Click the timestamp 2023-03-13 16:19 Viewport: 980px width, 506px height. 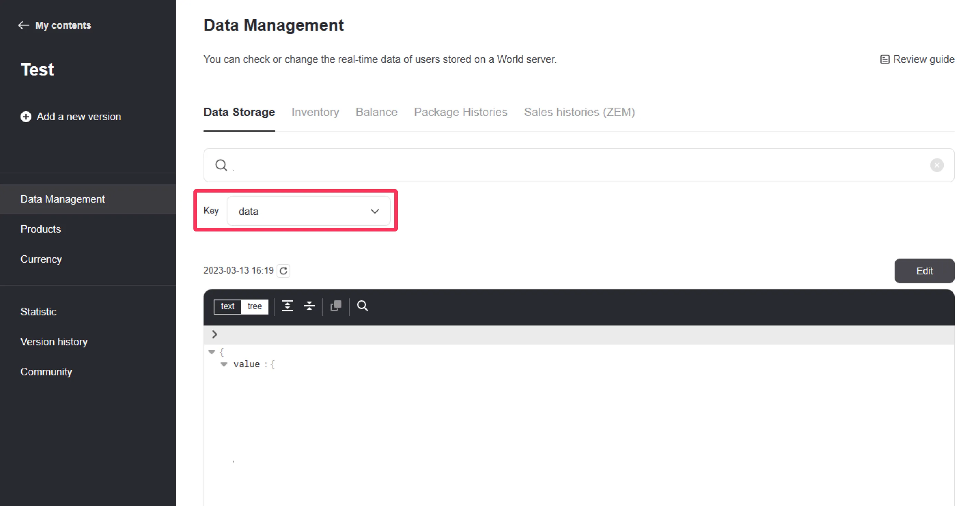click(x=239, y=271)
